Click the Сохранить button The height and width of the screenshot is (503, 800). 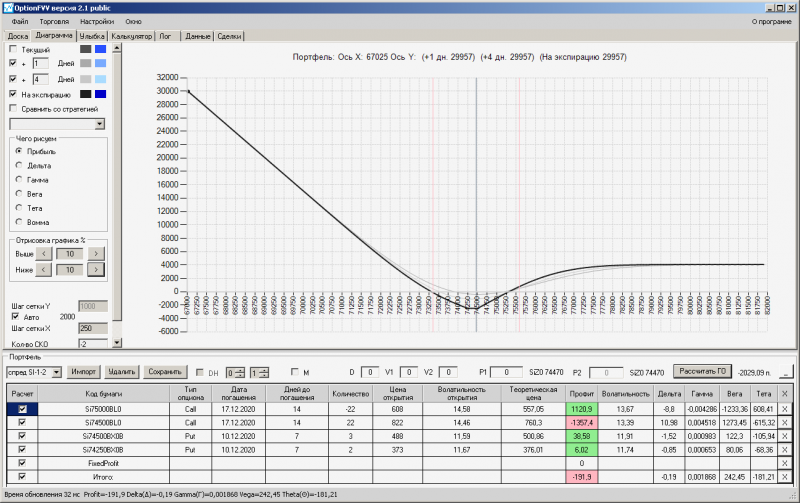click(165, 372)
